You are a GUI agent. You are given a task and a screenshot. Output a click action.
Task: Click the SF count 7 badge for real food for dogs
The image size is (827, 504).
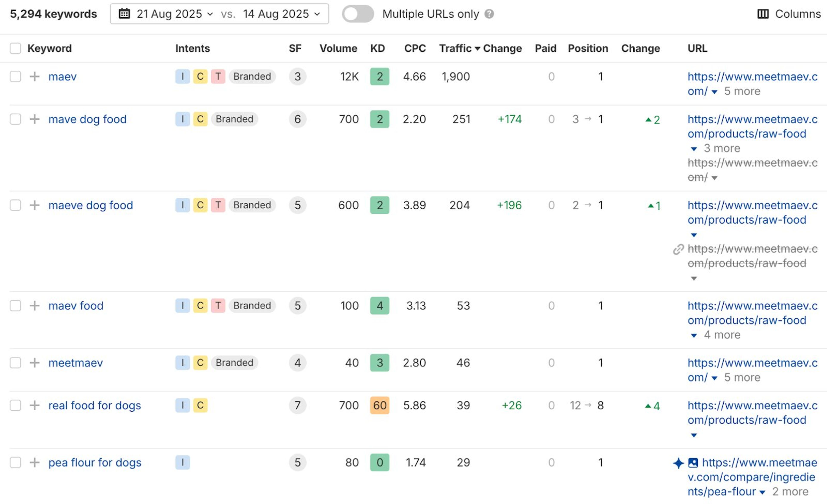pos(297,405)
